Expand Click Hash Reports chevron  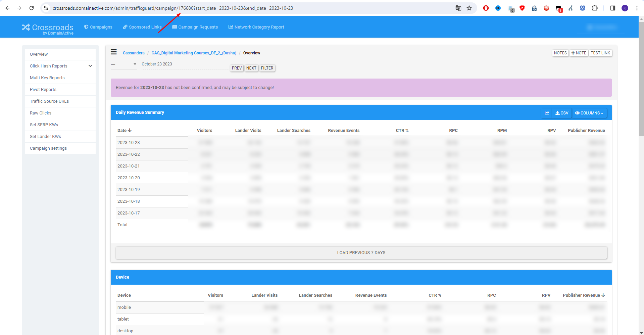point(90,66)
